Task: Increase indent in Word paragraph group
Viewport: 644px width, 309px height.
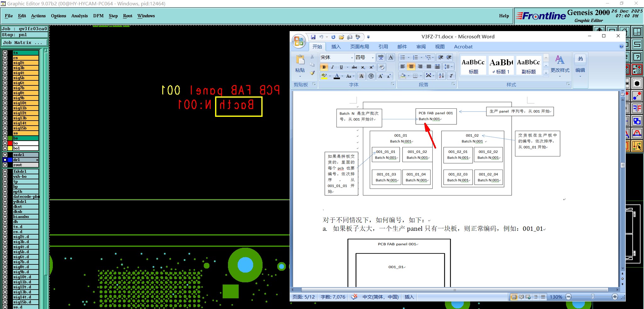Action: 449,57
